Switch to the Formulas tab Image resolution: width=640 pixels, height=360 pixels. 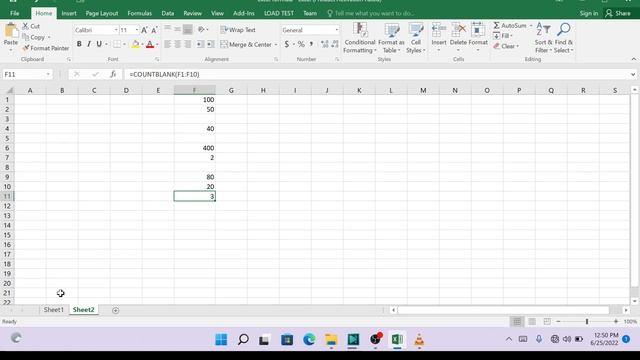(140, 13)
